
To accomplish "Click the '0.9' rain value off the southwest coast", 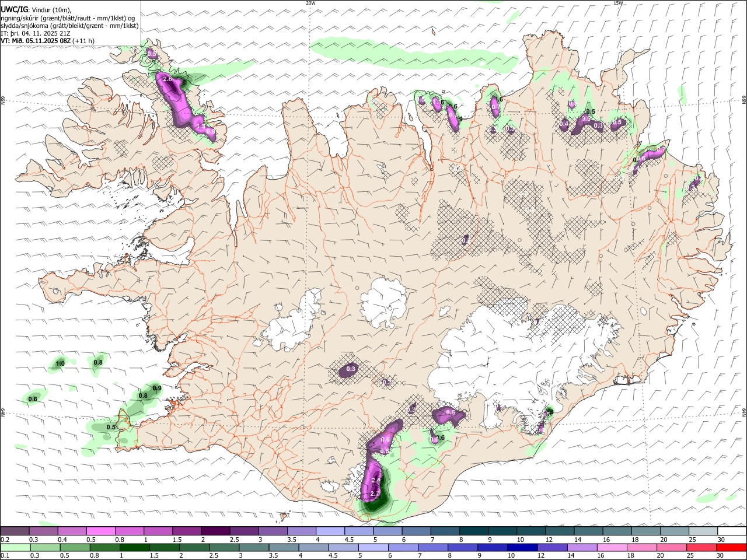I will [x=157, y=388].
